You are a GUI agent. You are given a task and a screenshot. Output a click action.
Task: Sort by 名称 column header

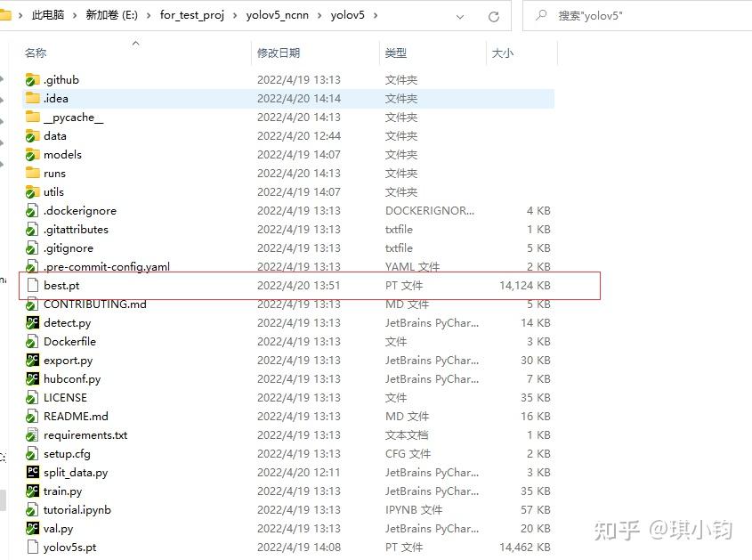(36, 53)
